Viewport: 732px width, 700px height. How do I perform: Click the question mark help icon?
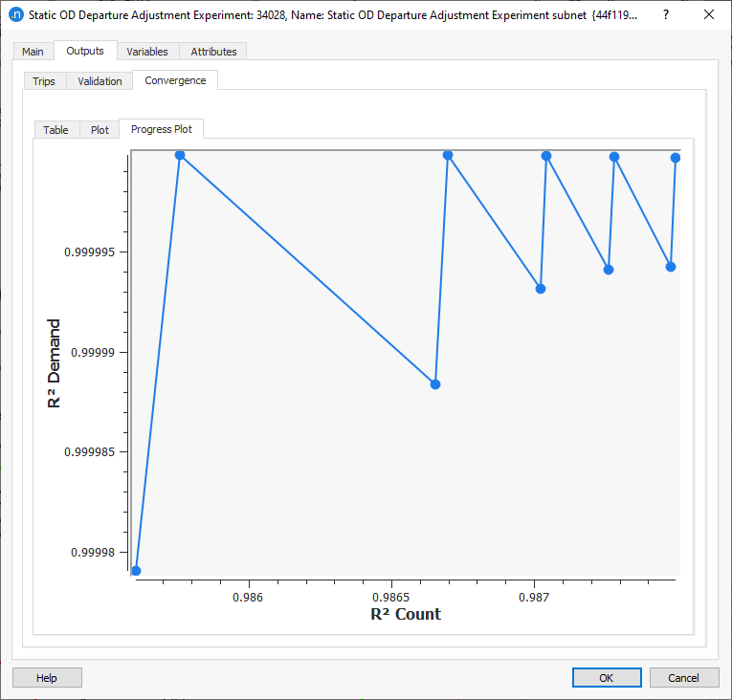click(666, 15)
